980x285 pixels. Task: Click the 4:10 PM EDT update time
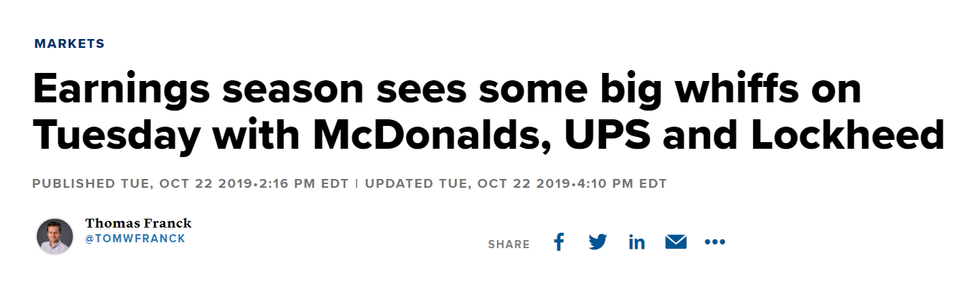621,183
